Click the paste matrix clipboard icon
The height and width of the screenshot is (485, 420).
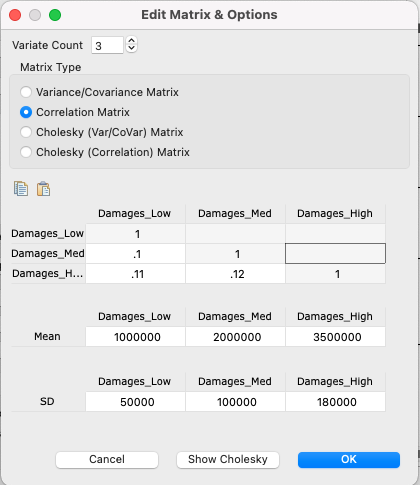coord(43,189)
